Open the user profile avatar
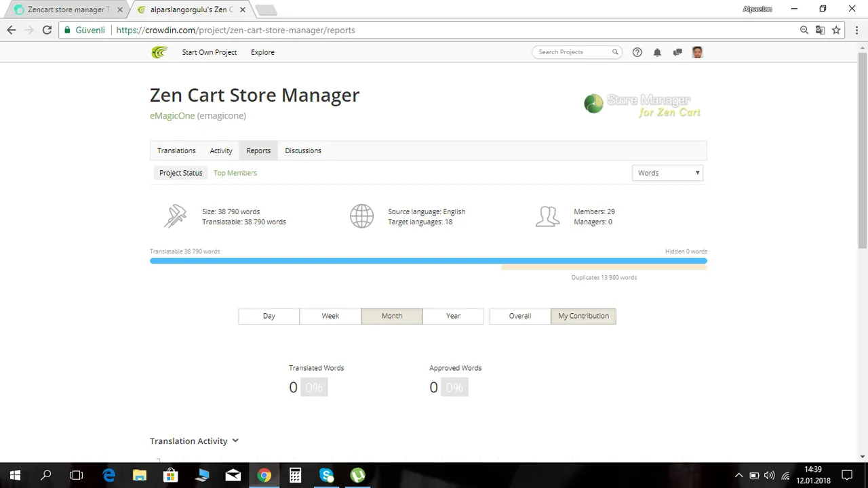The width and height of the screenshot is (868, 488). (697, 52)
